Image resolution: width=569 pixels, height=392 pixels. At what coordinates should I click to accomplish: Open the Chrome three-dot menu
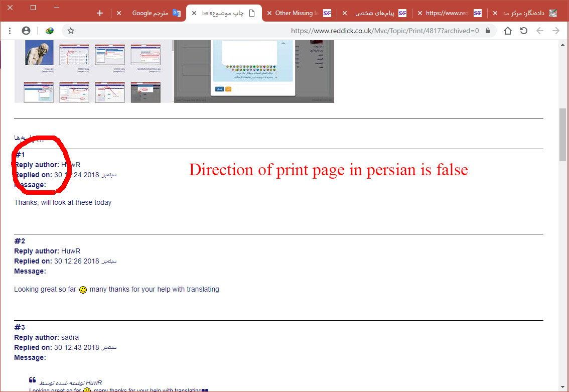point(10,31)
